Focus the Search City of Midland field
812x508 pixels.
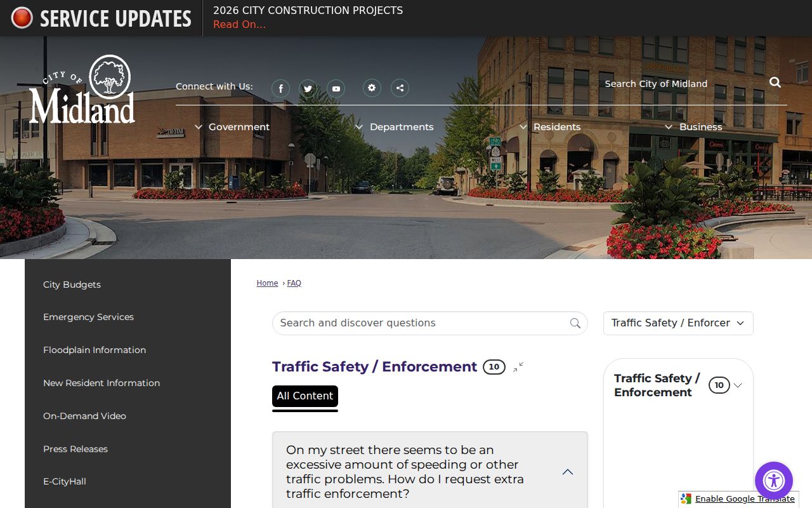[682, 84]
